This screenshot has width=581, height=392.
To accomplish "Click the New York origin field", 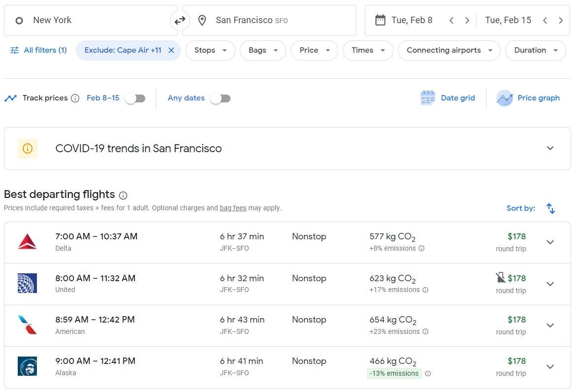I will point(91,20).
